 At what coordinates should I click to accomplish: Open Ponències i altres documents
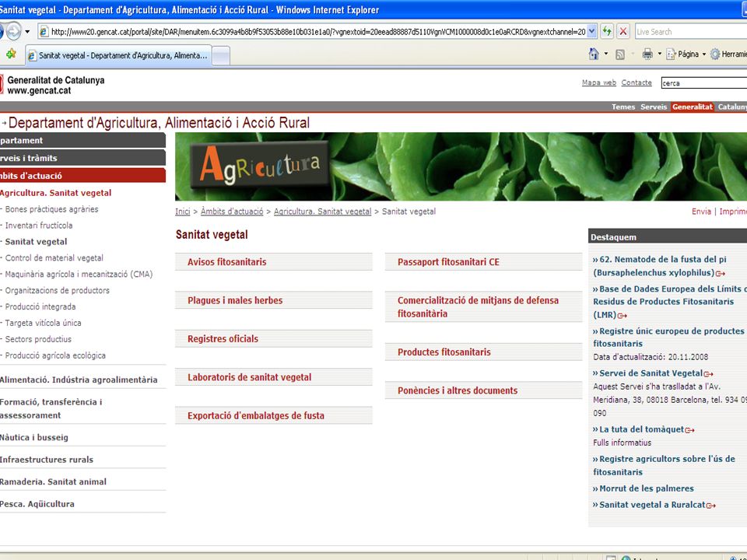[458, 390]
